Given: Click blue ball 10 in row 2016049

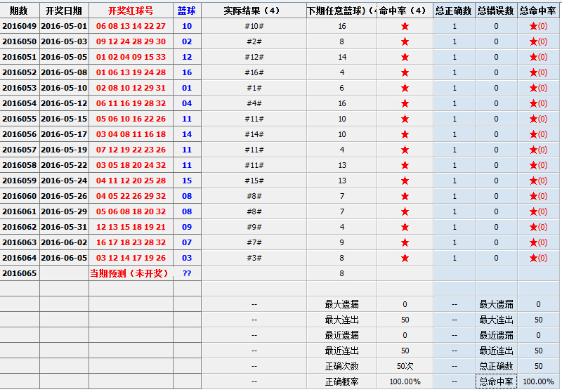Looking at the screenshot, I should pyautogui.click(x=187, y=26).
